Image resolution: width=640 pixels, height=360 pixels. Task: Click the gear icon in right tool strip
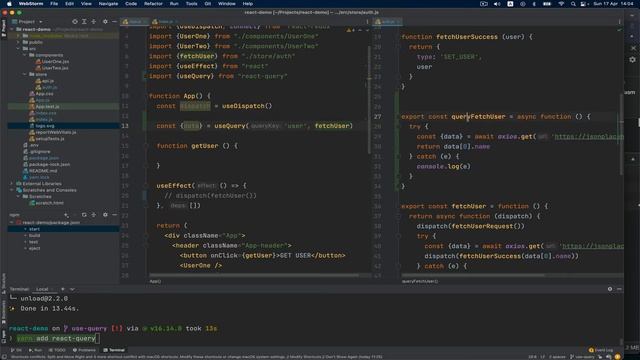pos(633,60)
